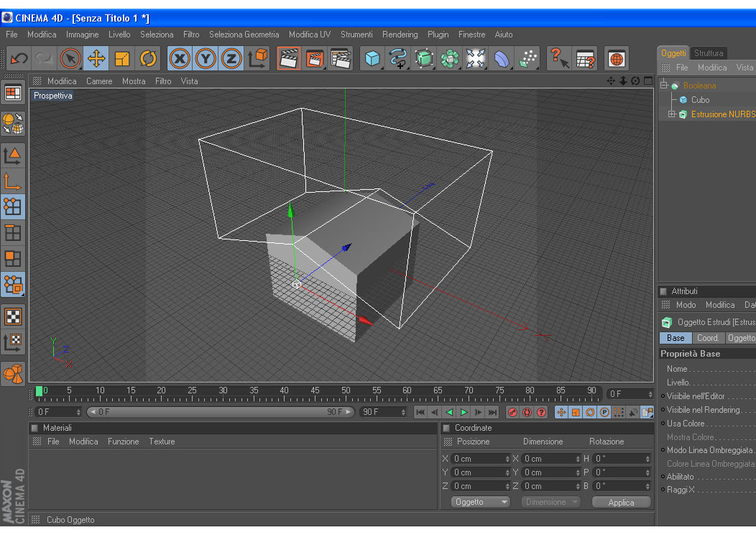
Task: Open the Render Settings icon
Action: [x=340, y=58]
